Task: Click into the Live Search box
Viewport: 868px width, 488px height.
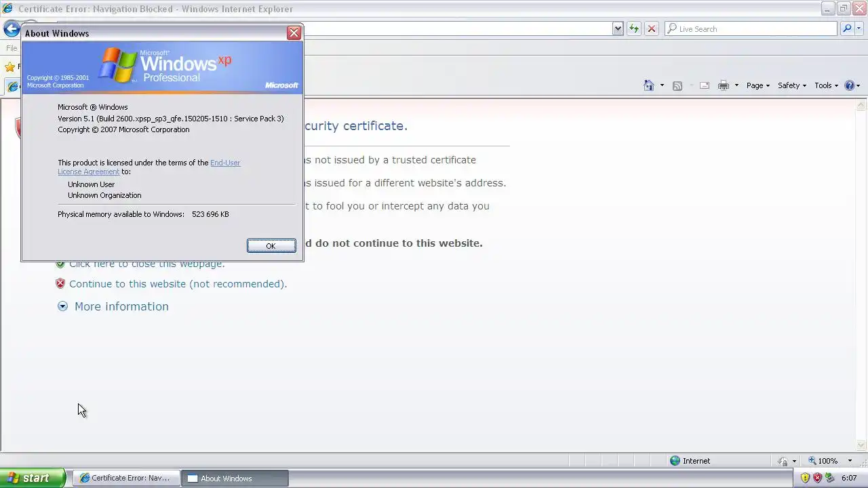Action: point(751,28)
